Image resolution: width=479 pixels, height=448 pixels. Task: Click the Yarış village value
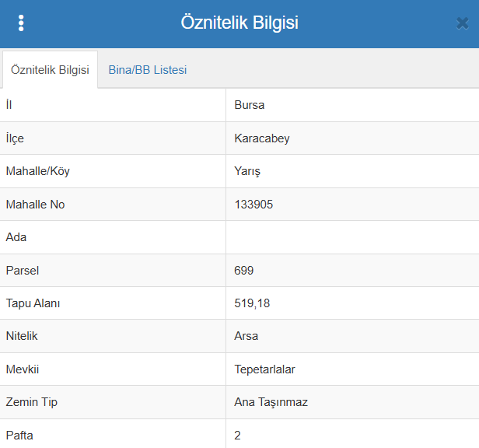pos(247,171)
